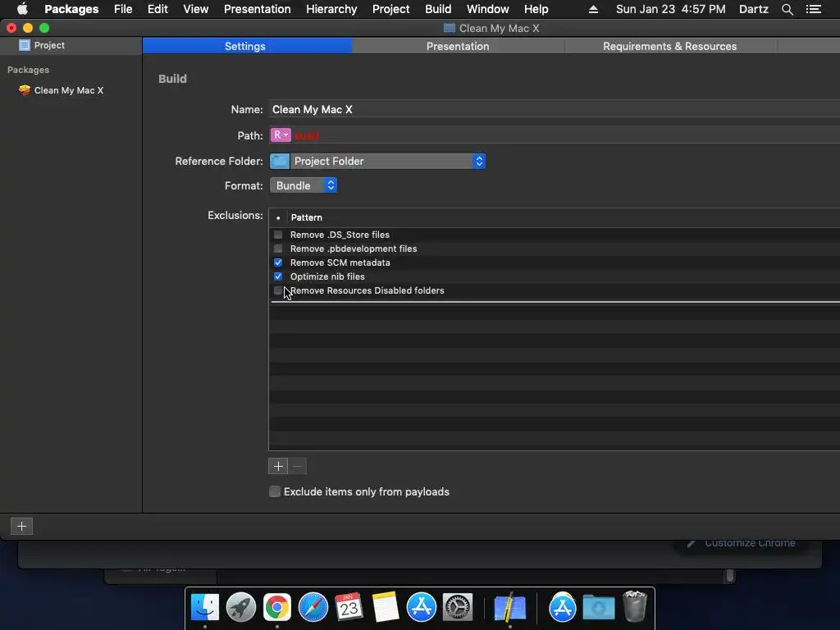Viewport: 840px width, 630px height.
Task: Open the Format Bundle dropdown
Action: (304, 185)
